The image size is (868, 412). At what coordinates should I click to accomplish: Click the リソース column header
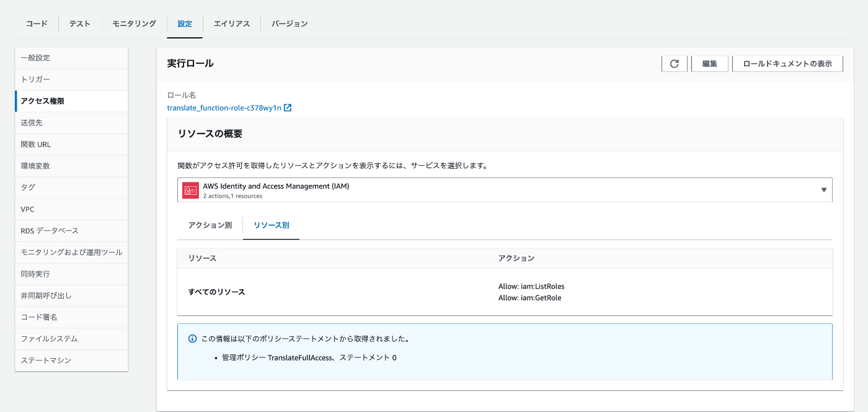coord(203,258)
